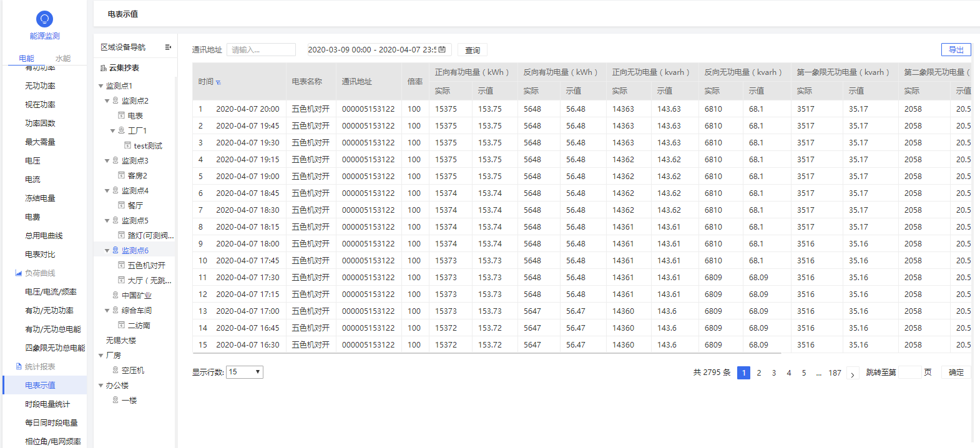Click location icon of 一楼

pos(115,400)
